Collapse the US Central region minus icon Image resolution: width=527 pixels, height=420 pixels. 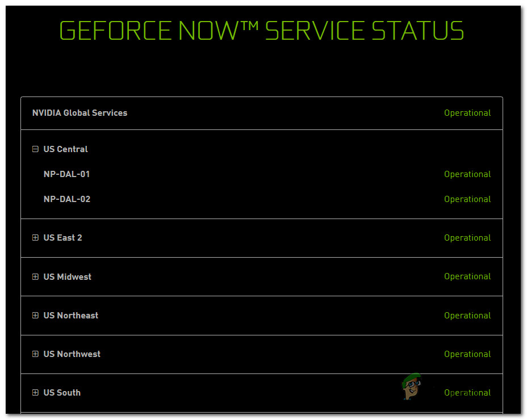(x=35, y=149)
